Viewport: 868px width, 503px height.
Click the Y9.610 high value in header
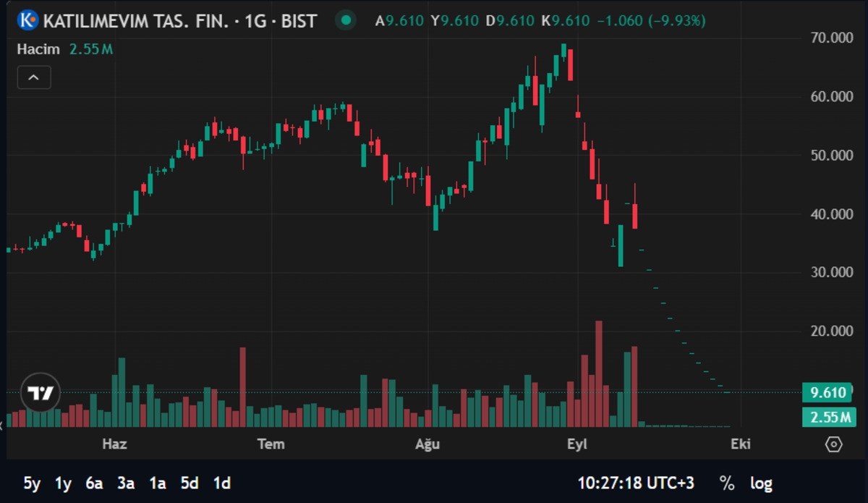click(454, 20)
